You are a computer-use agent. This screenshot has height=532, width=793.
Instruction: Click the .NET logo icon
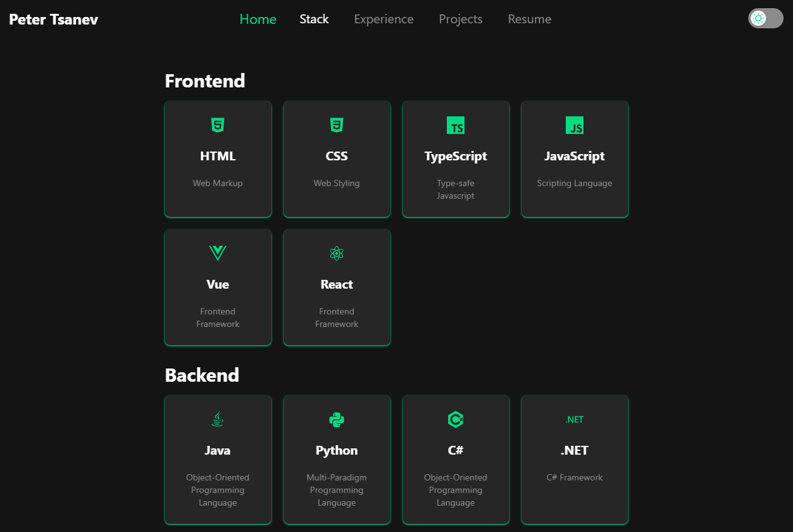coord(575,419)
